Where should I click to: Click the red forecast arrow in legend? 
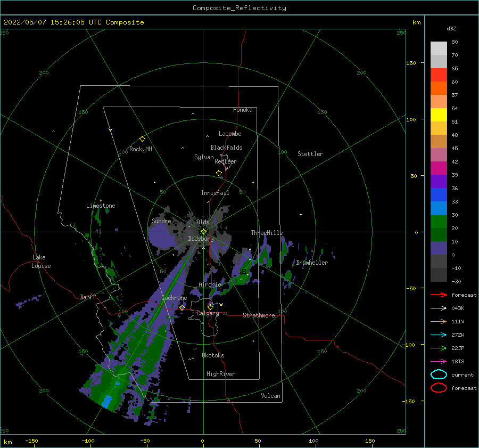click(439, 295)
